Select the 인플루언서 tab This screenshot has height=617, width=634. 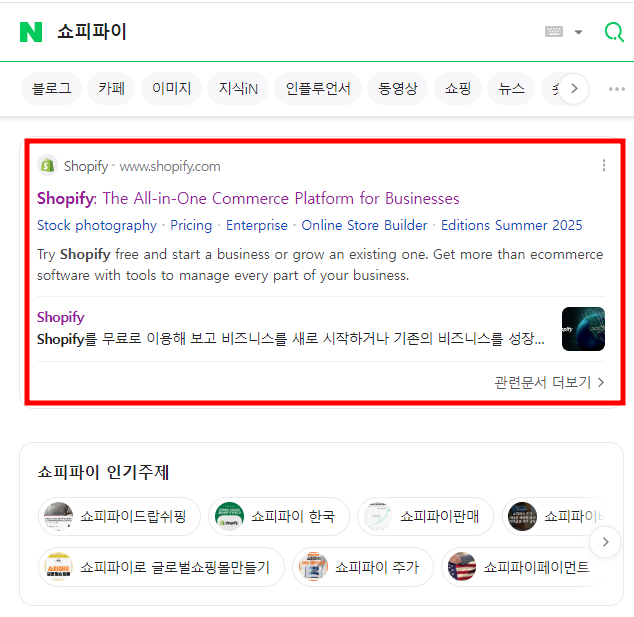point(318,89)
